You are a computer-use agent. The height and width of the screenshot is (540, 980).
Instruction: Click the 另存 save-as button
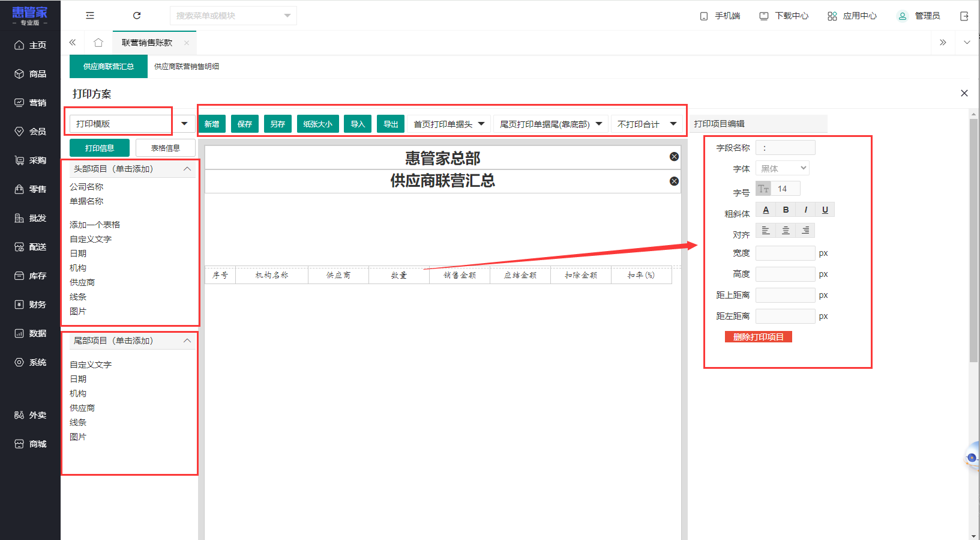pos(278,124)
